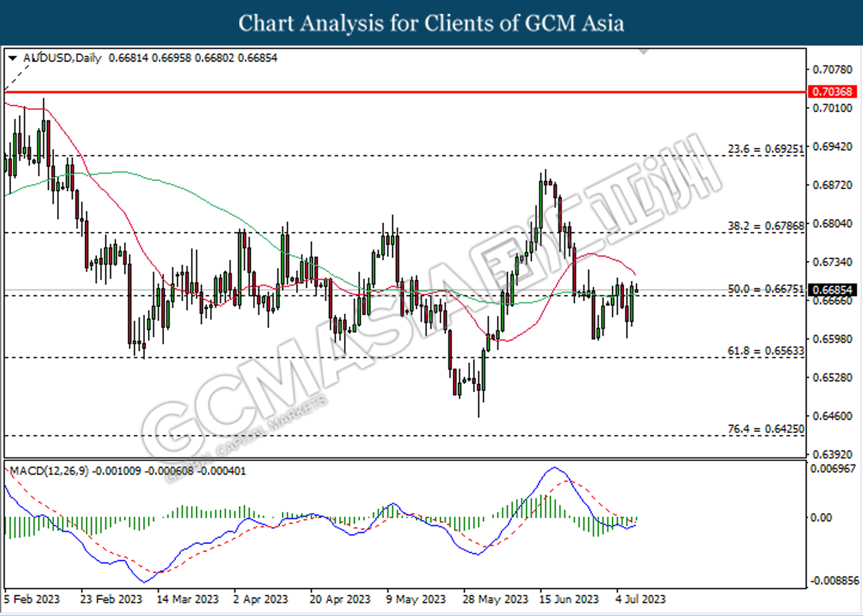Select the 23.6 = 0.69251 Fibonacci label
The width and height of the screenshot is (863, 616).
pos(766,149)
